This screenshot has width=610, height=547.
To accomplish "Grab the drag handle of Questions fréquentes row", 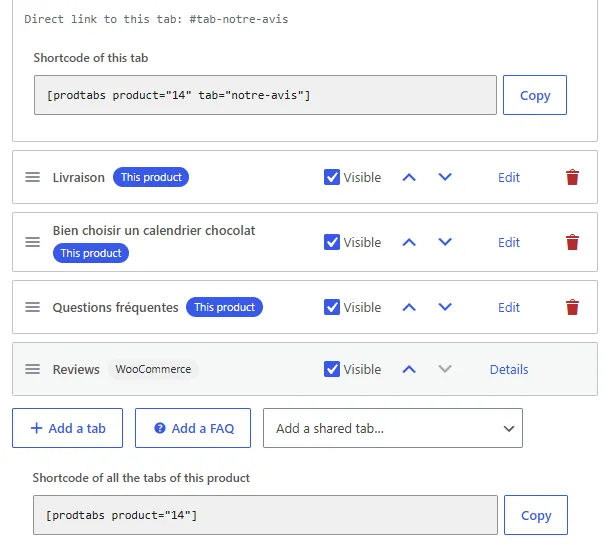I will click(x=32, y=307).
